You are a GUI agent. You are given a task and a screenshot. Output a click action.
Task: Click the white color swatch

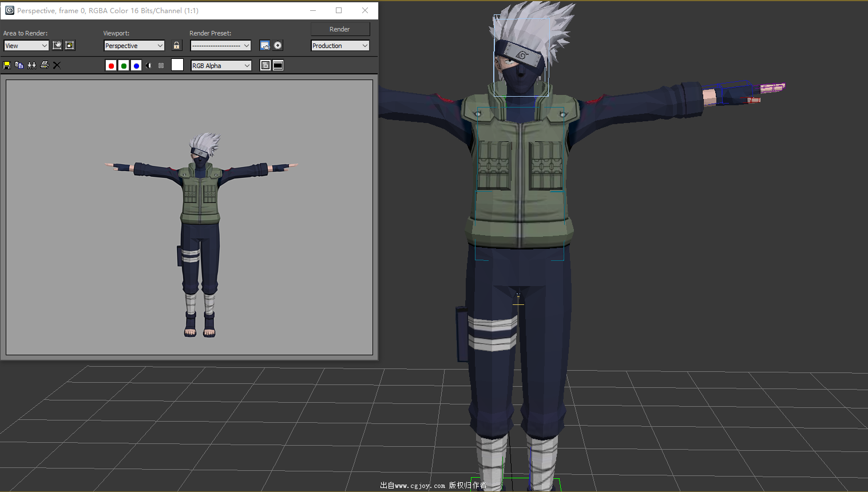point(177,65)
